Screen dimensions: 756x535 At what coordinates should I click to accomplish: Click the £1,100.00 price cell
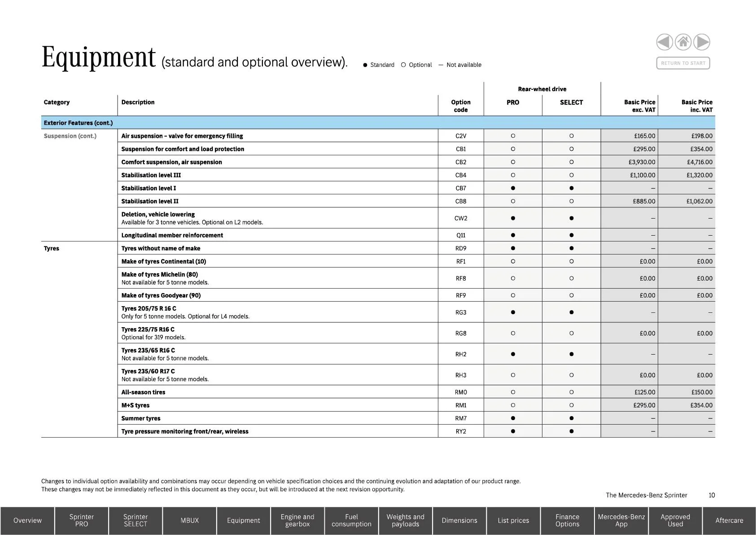click(629, 175)
